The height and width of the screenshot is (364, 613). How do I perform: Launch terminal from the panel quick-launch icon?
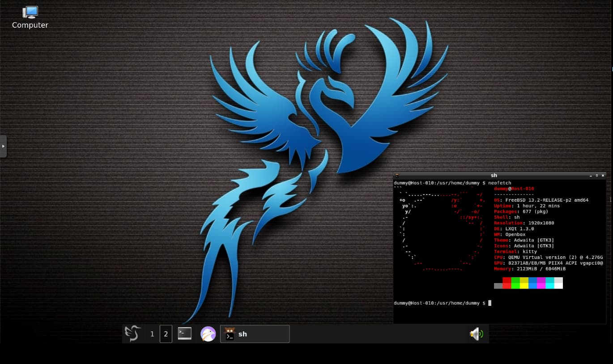pos(184,334)
